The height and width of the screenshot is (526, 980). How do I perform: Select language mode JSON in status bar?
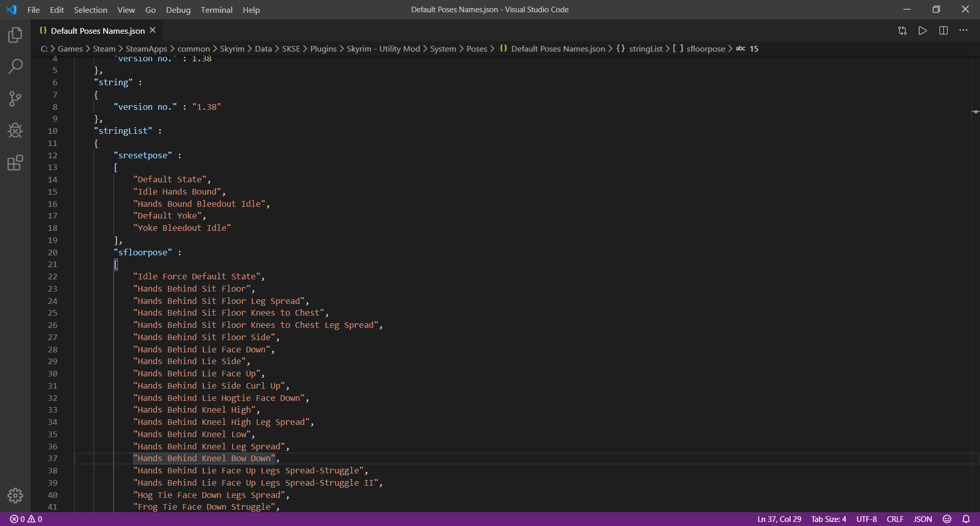pyautogui.click(x=922, y=519)
